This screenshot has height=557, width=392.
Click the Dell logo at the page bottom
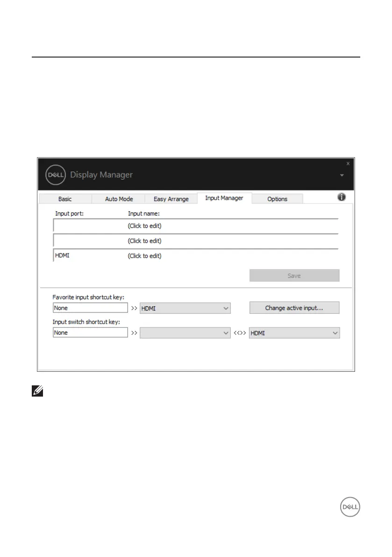[x=350, y=507]
